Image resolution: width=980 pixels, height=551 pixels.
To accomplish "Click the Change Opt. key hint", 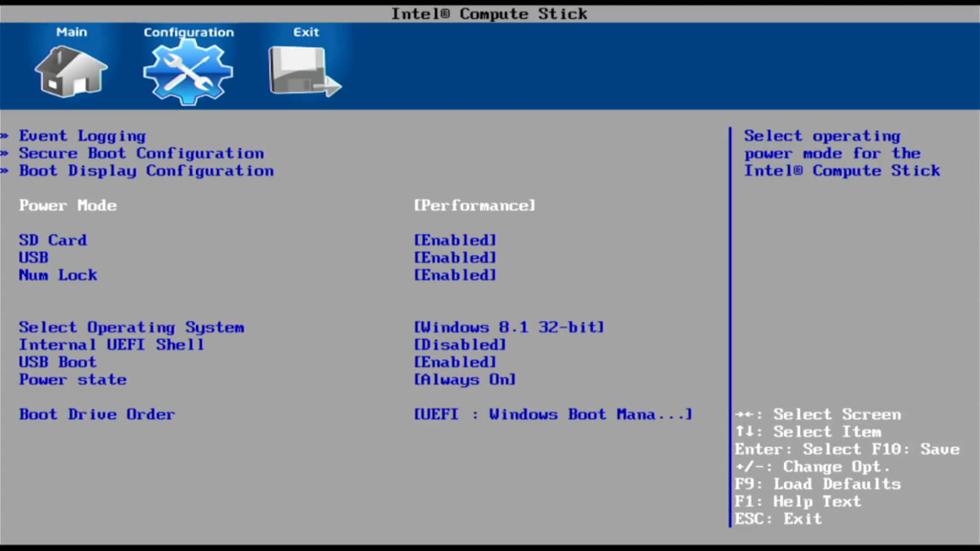I will pyautogui.click(x=813, y=467).
